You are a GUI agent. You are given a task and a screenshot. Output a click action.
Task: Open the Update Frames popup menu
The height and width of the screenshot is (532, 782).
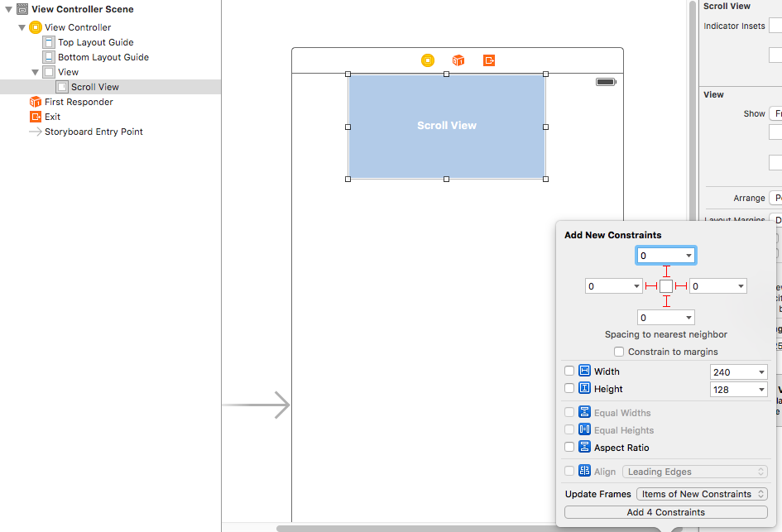(702, 494)
